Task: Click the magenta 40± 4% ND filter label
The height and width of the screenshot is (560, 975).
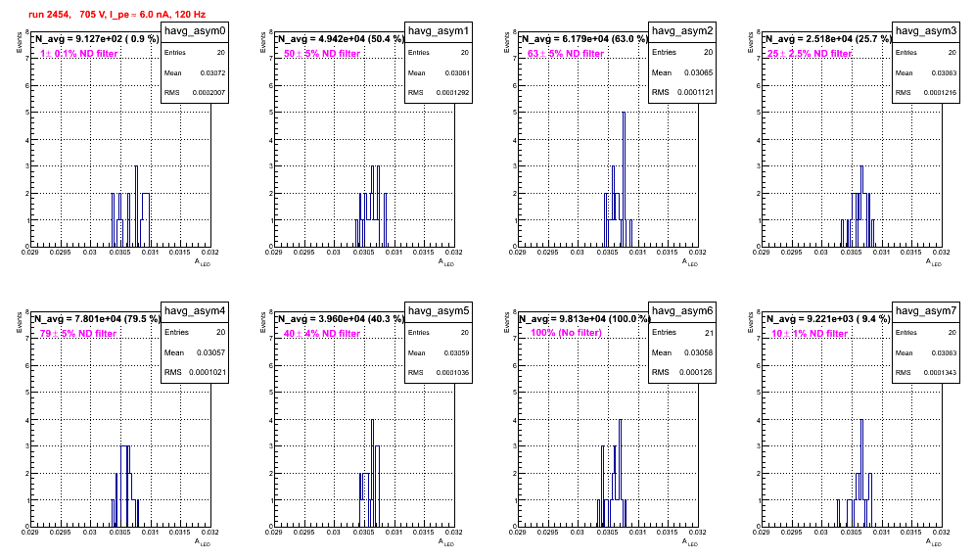Action: (x=322, y=334)
